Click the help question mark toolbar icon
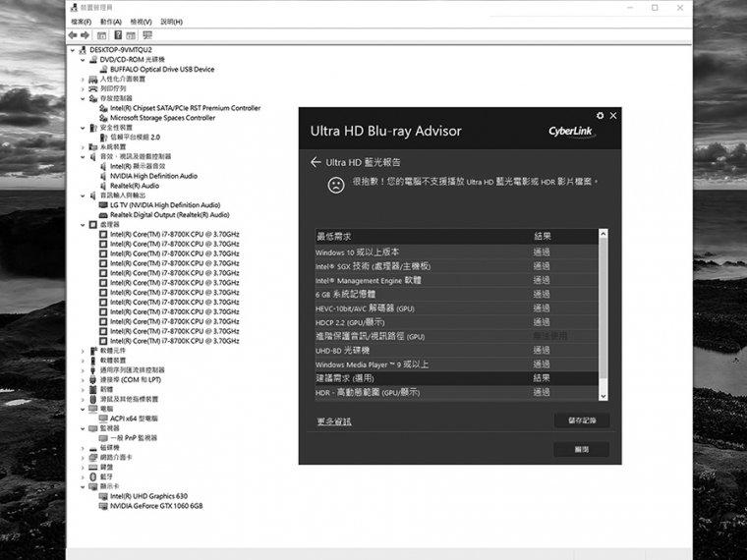This screenshot has height=560, width=747. pos(117,35)
